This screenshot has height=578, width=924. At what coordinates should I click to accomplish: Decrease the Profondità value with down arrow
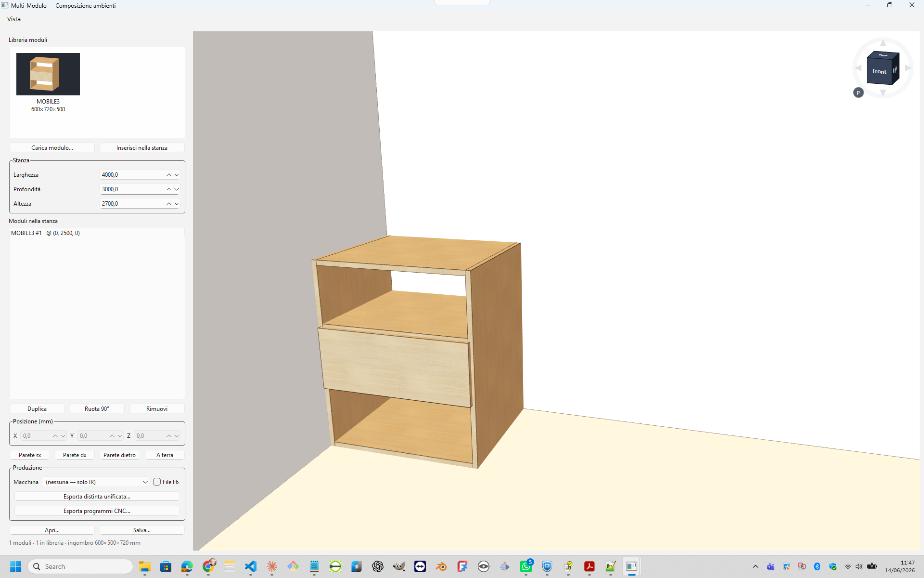[177, 189]
